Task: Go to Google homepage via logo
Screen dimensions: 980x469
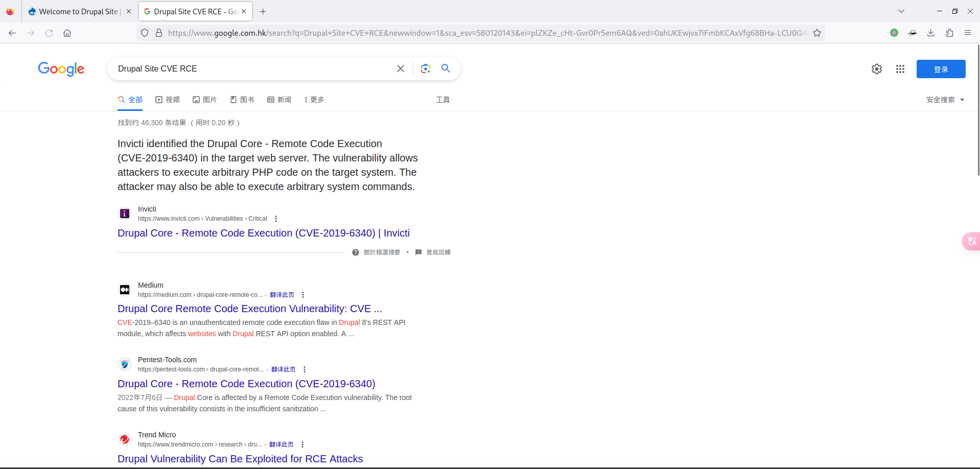Action: pyautogui.click(x=61, y=69)
